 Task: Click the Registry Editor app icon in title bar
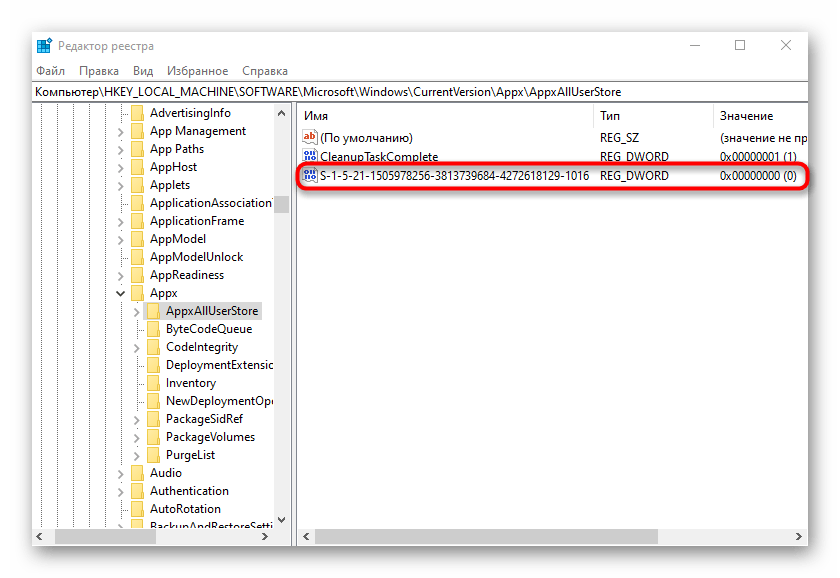tap(44, 46)
